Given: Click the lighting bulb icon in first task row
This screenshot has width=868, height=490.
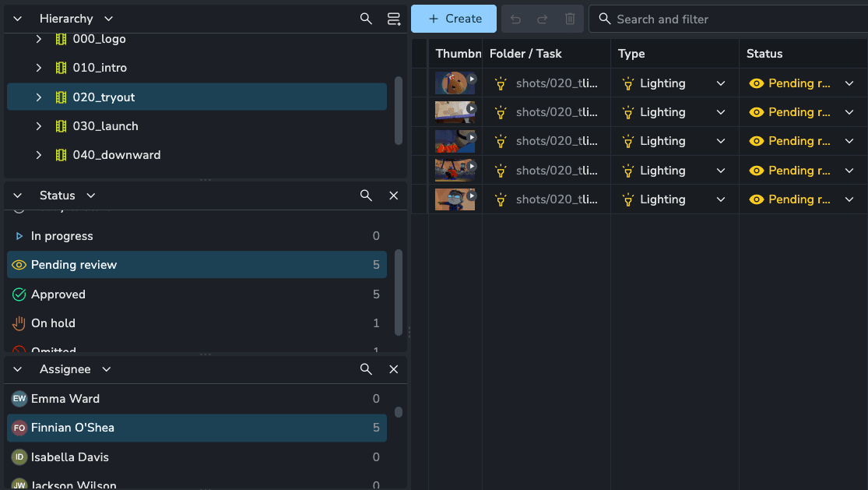Looking at the screenshot, I should point(501,83).
